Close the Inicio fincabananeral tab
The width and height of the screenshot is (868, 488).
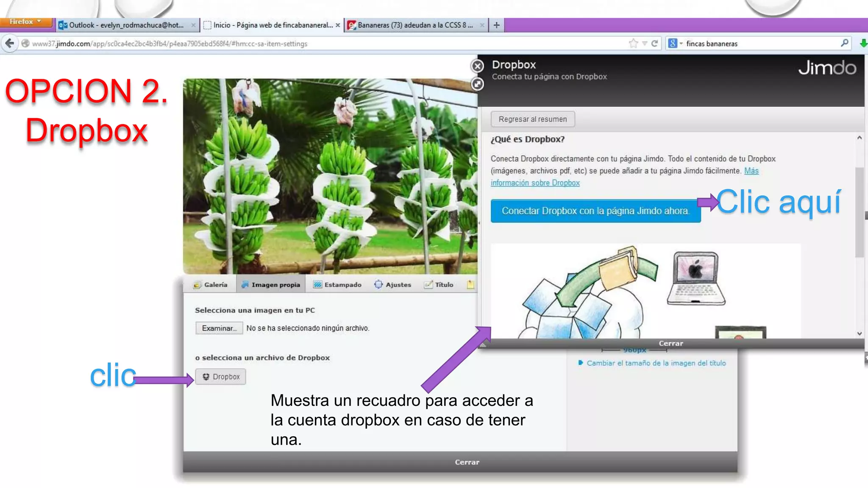coord(338,25)
